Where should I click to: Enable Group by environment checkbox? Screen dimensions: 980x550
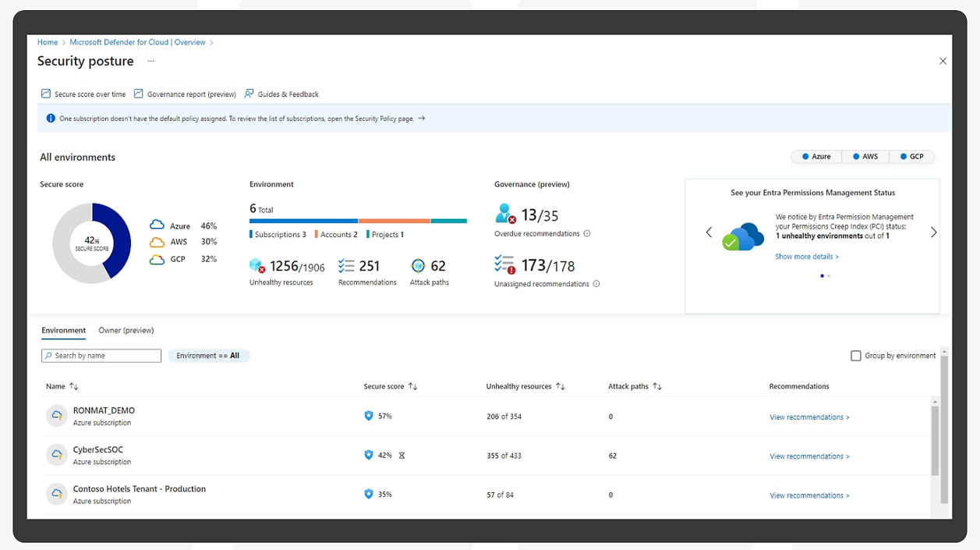(x=855, y=356)
